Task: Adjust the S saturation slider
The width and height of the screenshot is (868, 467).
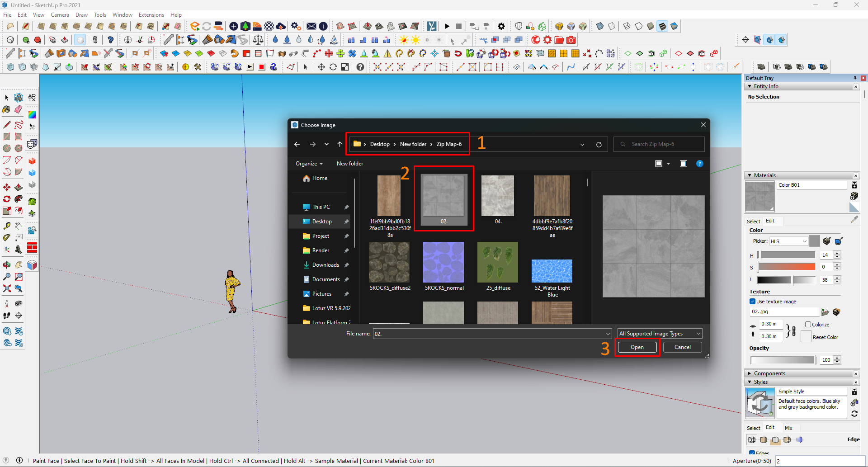Action: pos(786,267)
